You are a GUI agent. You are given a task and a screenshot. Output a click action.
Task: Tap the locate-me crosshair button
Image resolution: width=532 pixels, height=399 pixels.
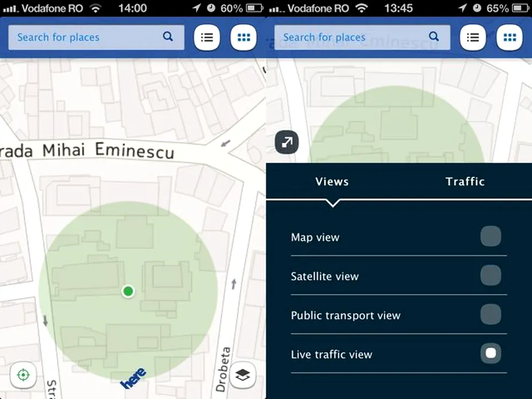coord(23,374)
